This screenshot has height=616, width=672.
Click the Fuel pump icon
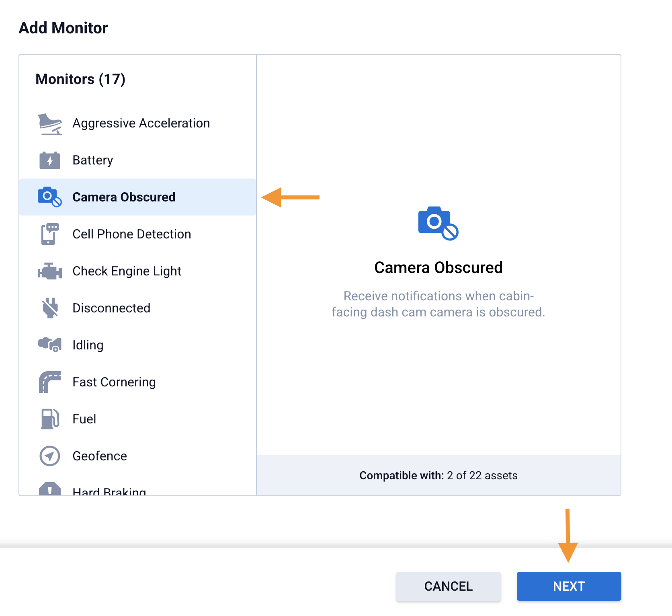pyautogui.click(x=50, y=419)
